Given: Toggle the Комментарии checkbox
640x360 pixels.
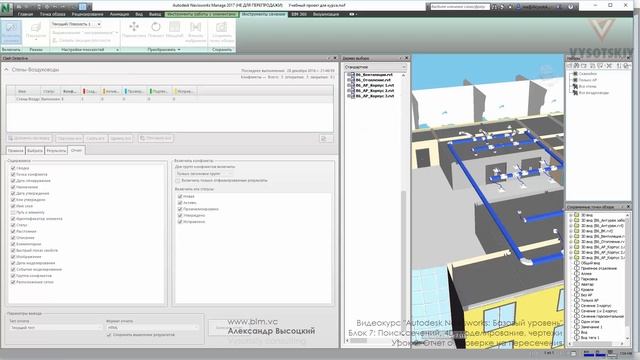Looking at the screenshot, I should click(x=13, y=244).
